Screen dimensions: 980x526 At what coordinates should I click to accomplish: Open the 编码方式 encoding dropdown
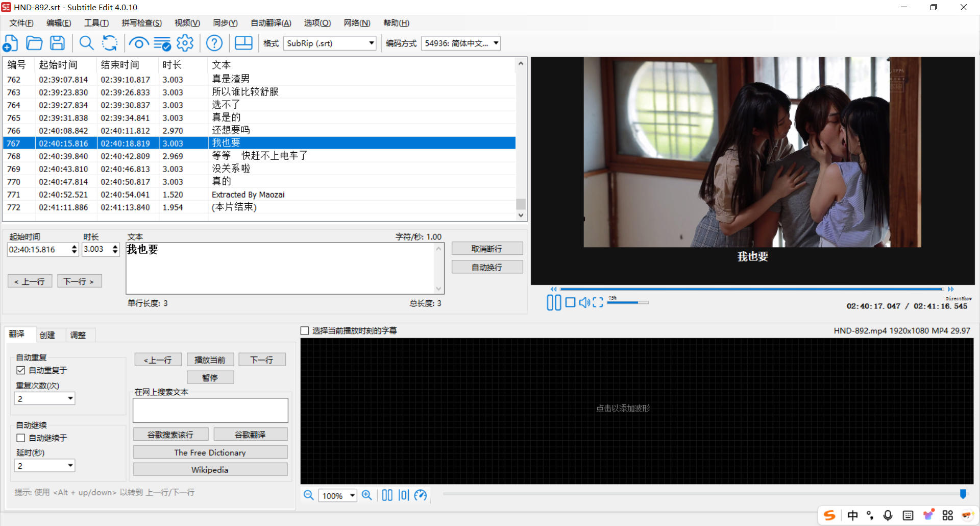pyautogui.click(x=461, y=43)
